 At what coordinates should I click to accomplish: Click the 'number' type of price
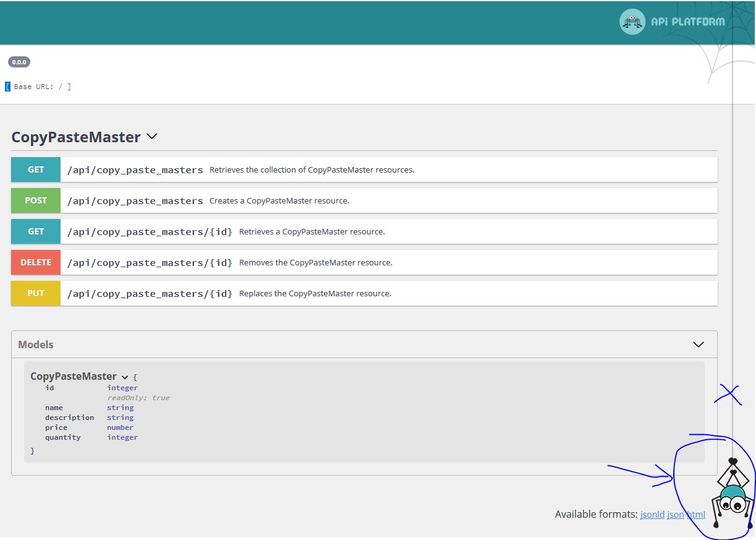click(120, 427)
